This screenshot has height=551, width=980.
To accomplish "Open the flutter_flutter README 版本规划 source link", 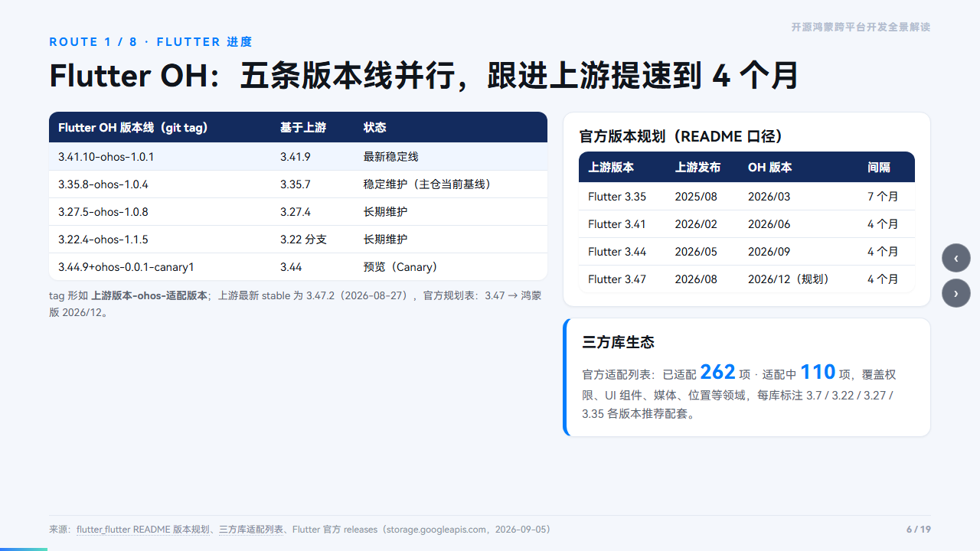I will (143, 530).
